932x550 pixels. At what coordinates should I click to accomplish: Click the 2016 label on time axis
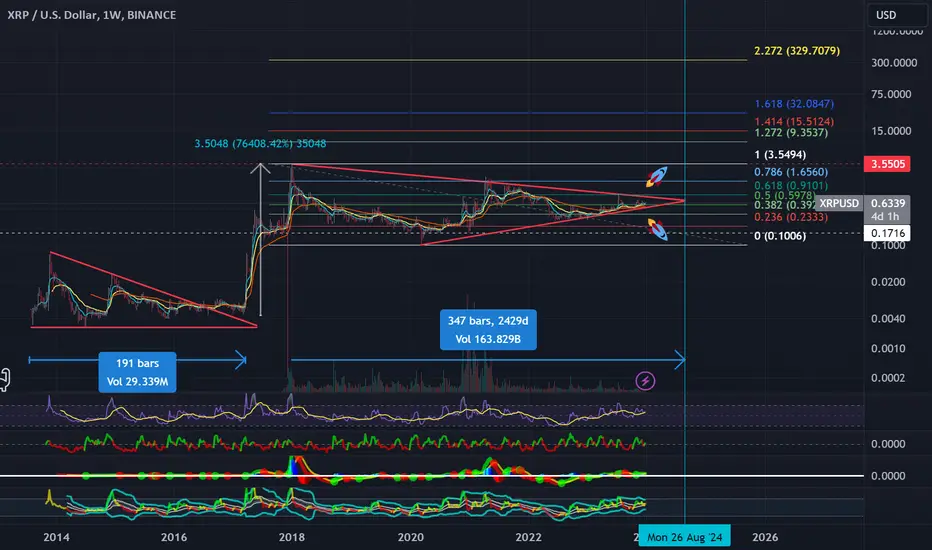174,537
